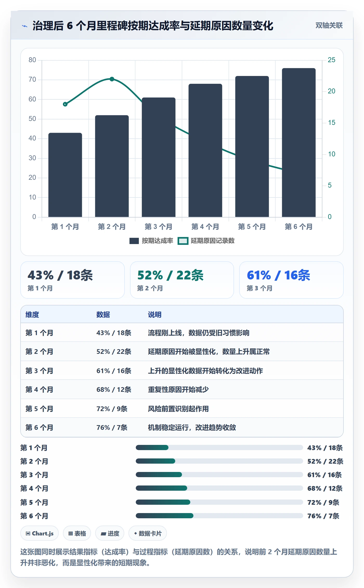Click the diamond icon in 数据卡片 chip
This screenshot has width=364, height=588.
pyautogui.click(x=135, y=533)
